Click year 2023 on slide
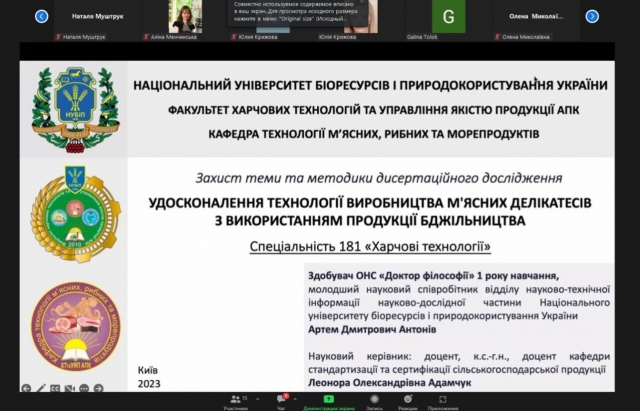The image size is (640, 411). click(x=149, y=384)
